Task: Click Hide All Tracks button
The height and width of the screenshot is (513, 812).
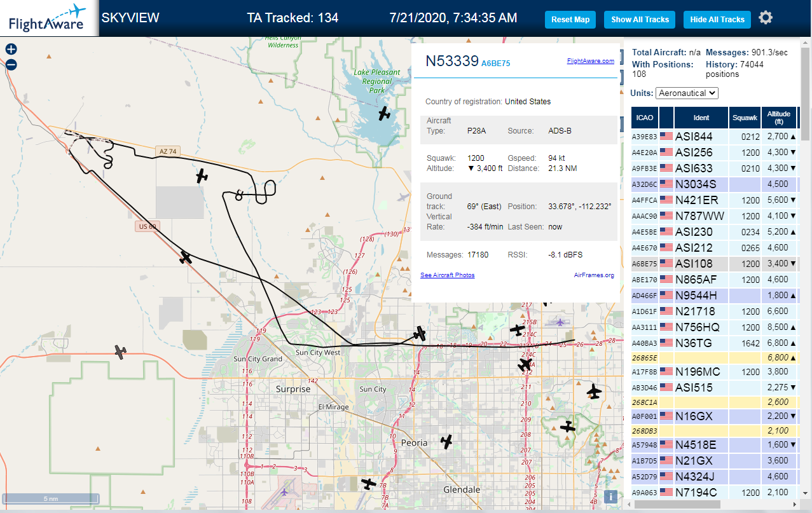Action: coord(717,20)
